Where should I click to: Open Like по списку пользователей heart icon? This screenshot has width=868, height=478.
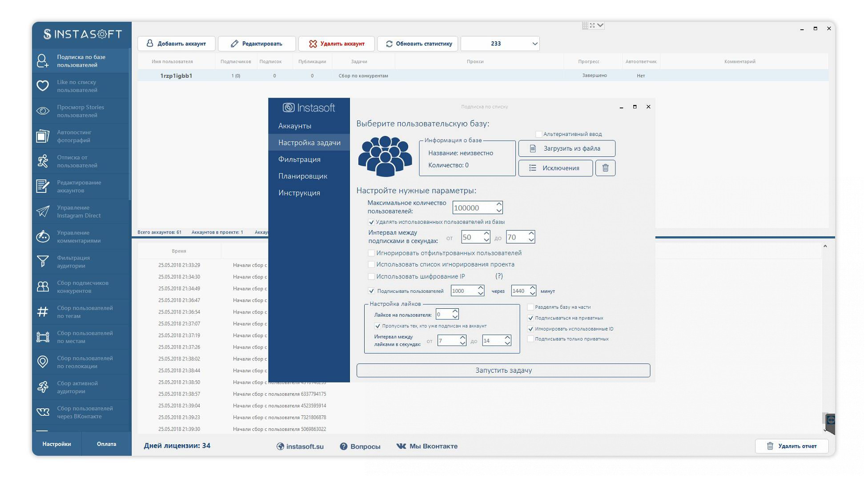click(x=43, y=86)
